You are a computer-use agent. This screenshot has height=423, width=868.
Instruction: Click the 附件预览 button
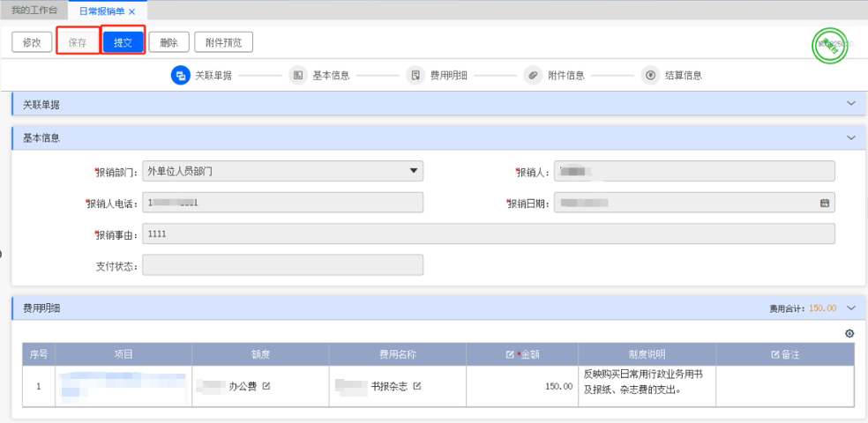tap(223, 42)
